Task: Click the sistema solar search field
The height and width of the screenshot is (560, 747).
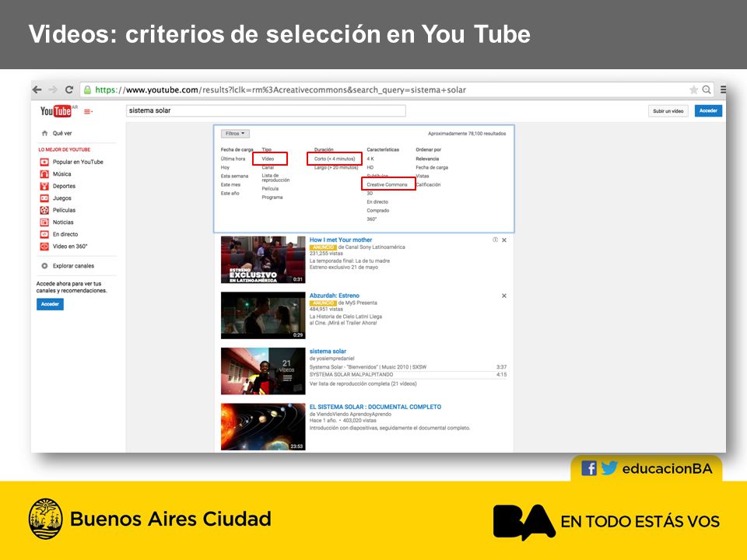Action: (266, 110)
